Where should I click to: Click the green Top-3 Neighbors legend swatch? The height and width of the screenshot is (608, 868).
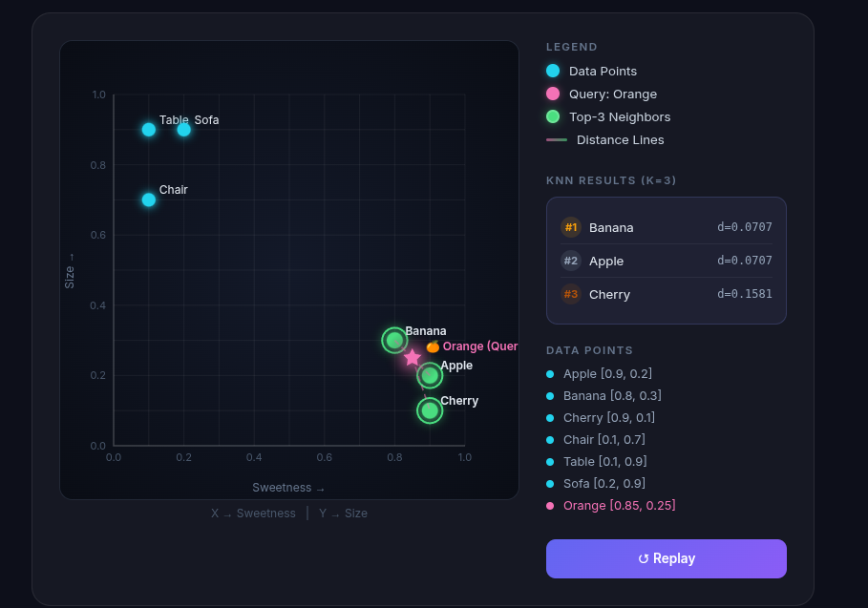553,116
